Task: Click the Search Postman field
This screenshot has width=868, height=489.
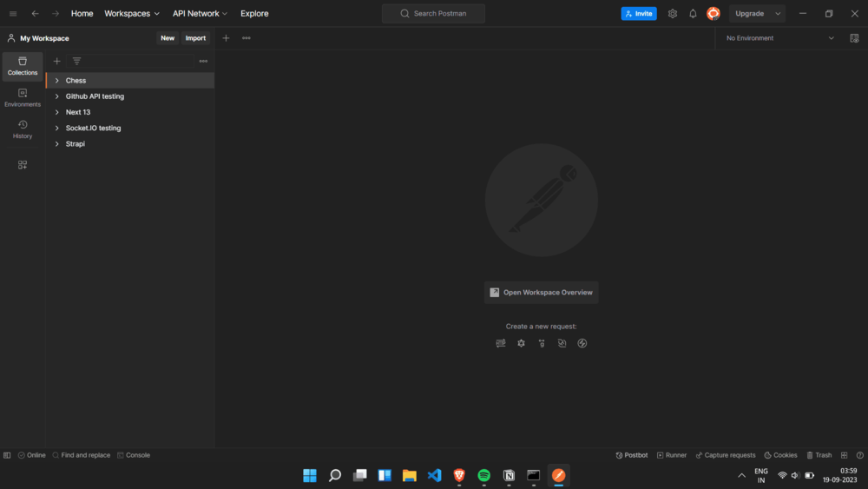Action: pyautogui.click(x=433, y=14)
